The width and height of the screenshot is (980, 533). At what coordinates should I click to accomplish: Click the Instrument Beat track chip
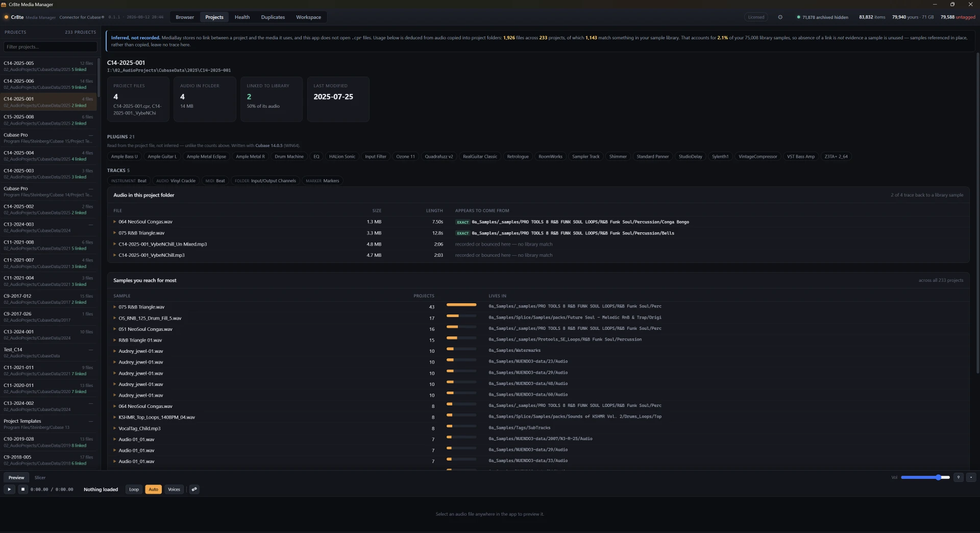point(129,180)
